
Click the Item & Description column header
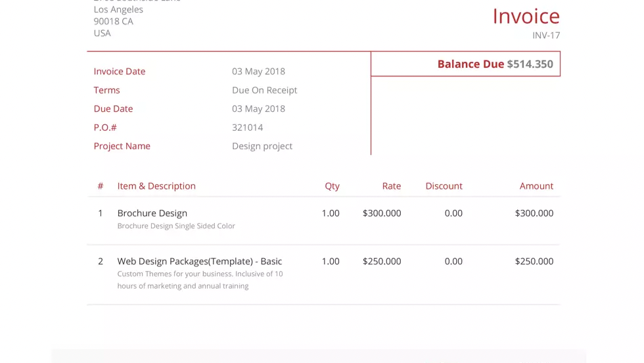click(x=156, y=186)
